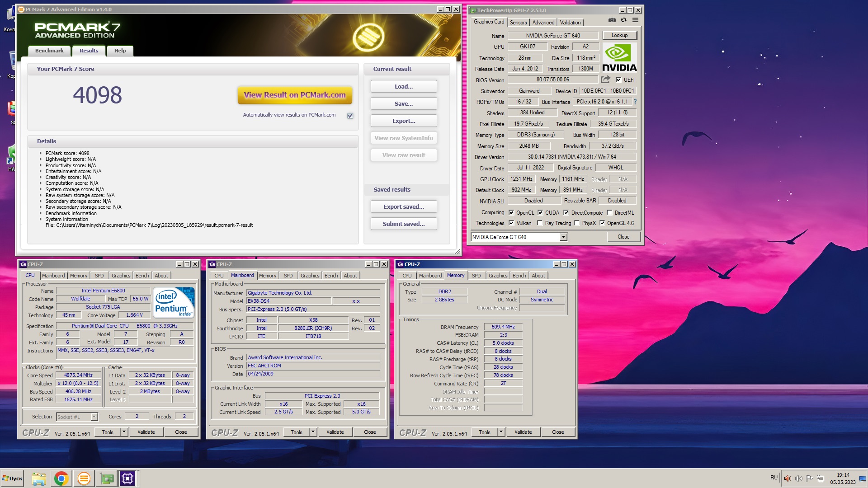The height and width of the screenshot is (488, 868).
Task: Click the Bus Interface question mark
Action: [x=635, y=102]
